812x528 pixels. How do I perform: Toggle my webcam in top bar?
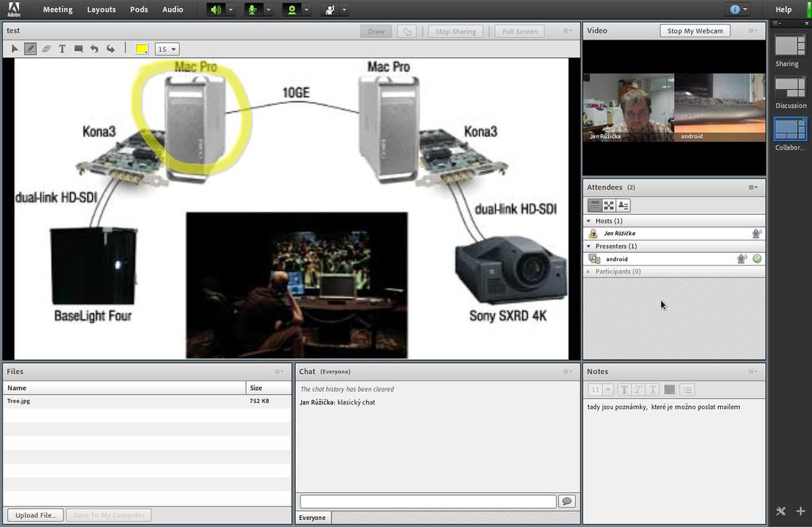pyautogui.click(x=292, y=10)
